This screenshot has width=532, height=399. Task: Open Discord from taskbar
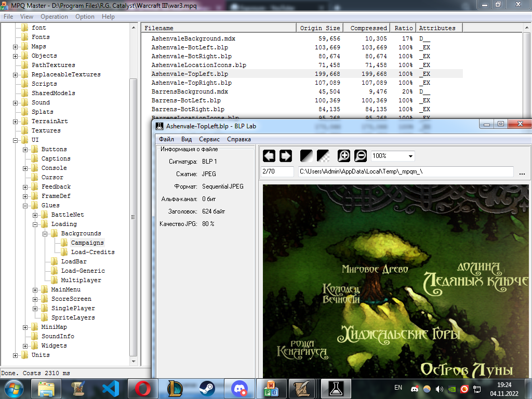click(x=240, y=389)
